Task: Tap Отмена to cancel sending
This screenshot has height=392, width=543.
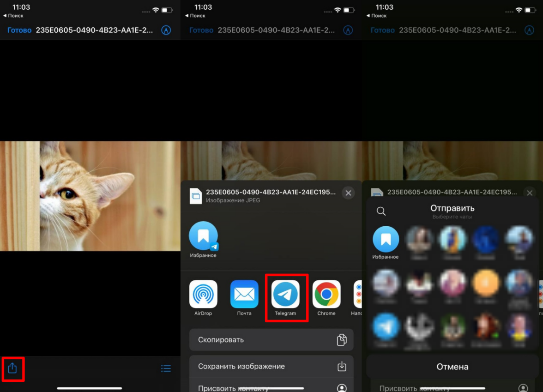Action: click(452, 367)
